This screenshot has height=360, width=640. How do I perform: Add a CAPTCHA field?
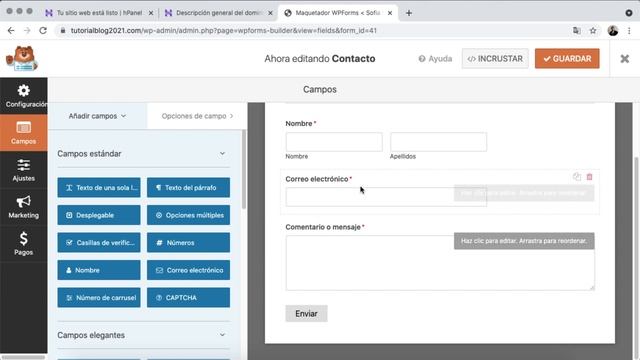pyautogui.click(x=188, y=298)
